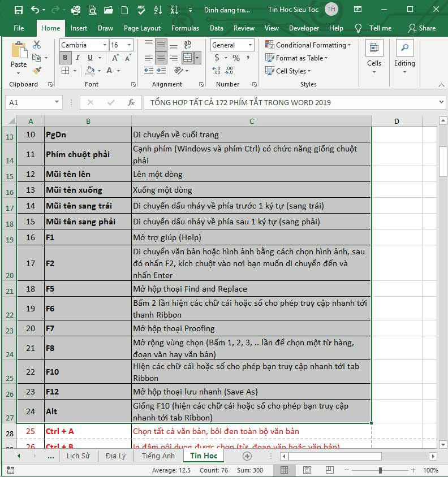Open Ribbon Display Options icon

click(357, 10)
